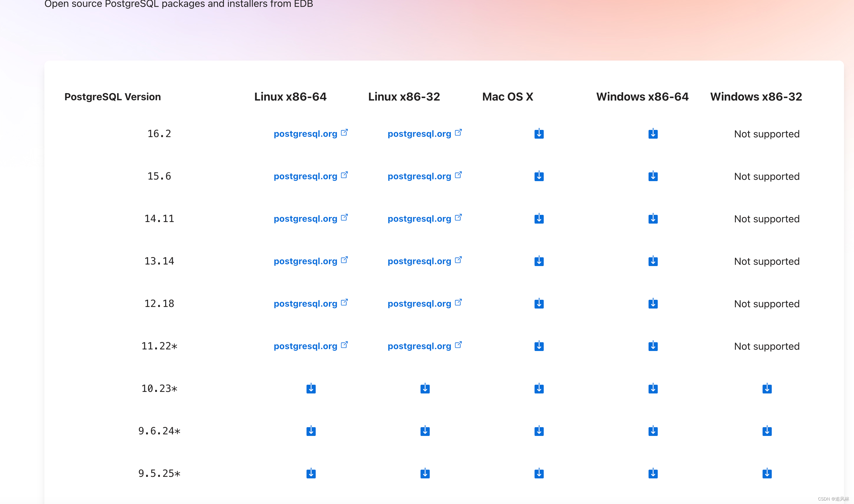
Task: Download PostgreSQL 9.6.24 for Linux x86-64
Action: (311, 431)
